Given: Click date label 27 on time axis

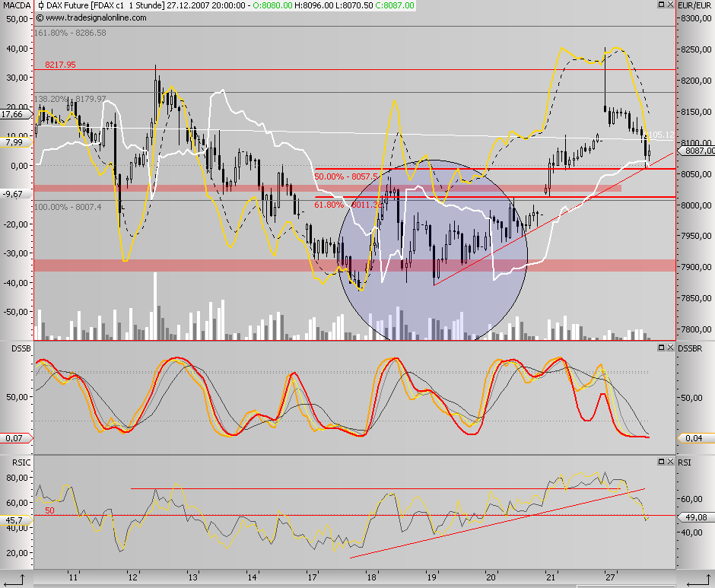Looking at the screenshot, I should [x=610, y=577].
